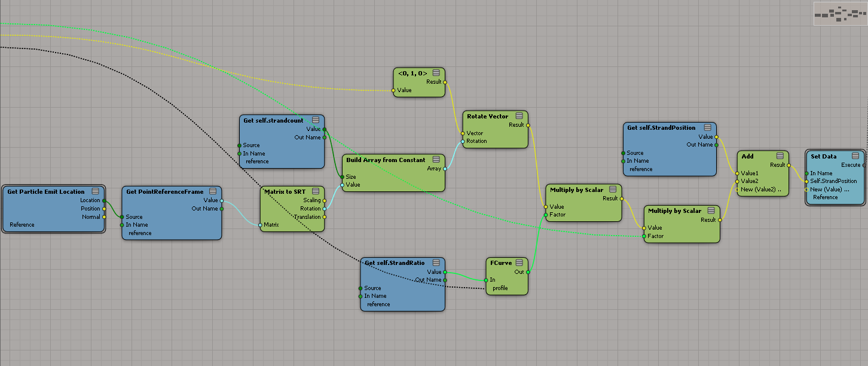The image size is (868, 366).
Task: Open menu icon on Get PointReferenceFrame node
Action: pyautogui.click(x=213, y=191)
